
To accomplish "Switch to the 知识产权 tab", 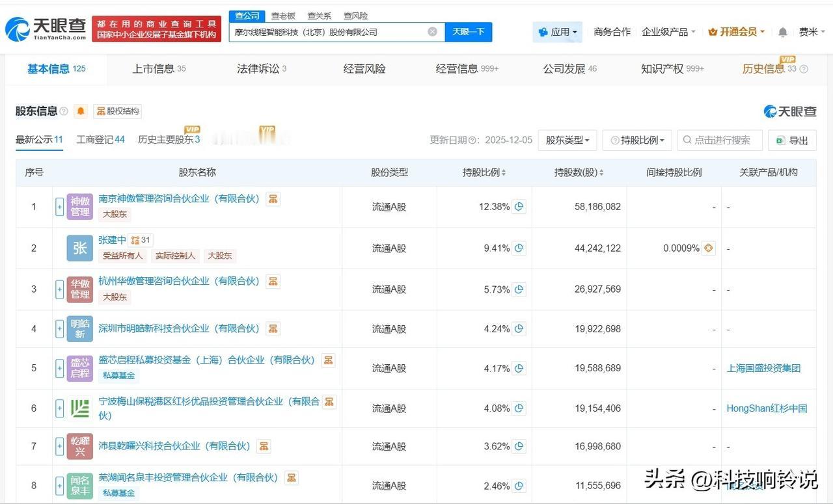I will pos(672,69).
